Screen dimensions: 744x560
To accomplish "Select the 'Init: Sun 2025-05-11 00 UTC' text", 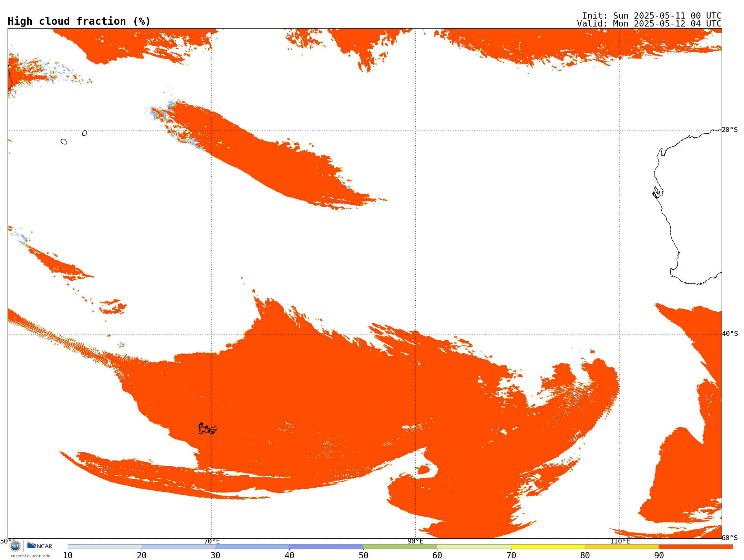I will 652,16.
